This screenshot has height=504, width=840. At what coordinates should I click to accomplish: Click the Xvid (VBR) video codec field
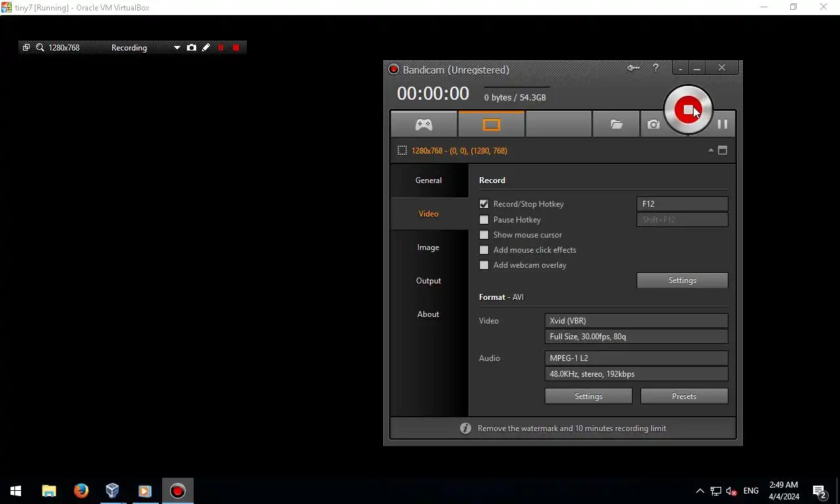[637, 321]
